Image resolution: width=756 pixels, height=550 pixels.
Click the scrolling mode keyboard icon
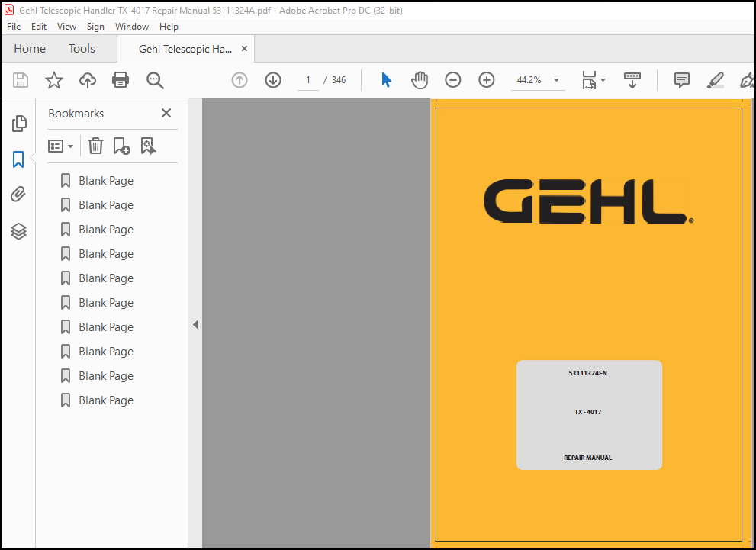pos(632,80)
